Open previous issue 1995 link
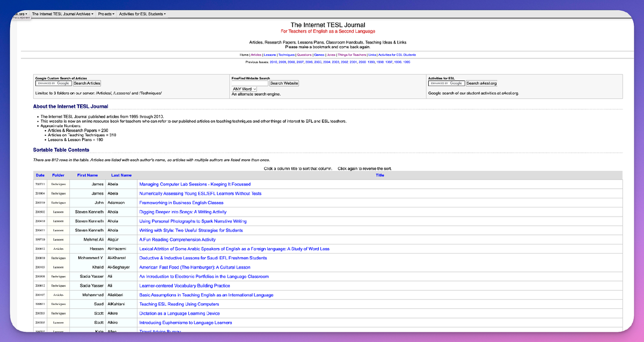Screen dimensions: 644x342 pyautogui.click(x=406, y=62)
